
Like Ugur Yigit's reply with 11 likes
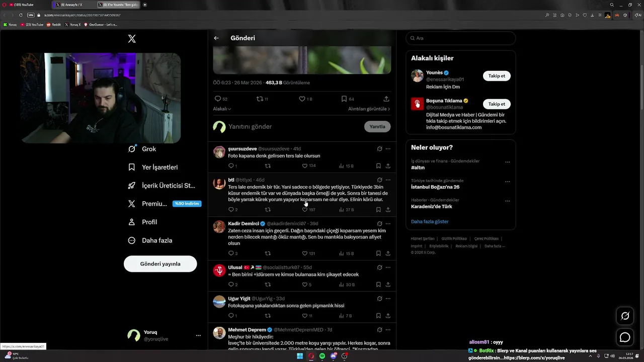pyautogui.click(x=307, y=316)
